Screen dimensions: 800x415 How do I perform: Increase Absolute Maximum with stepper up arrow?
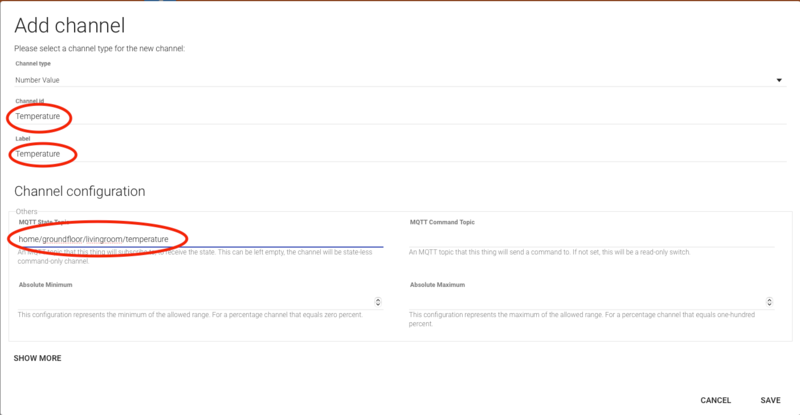coord(769,298)
